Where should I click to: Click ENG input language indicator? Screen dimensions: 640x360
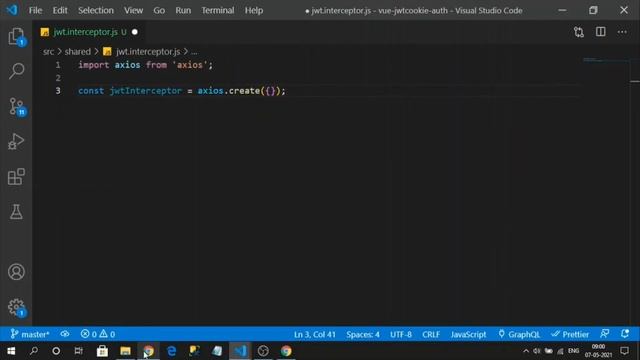(x=573, y=351)
